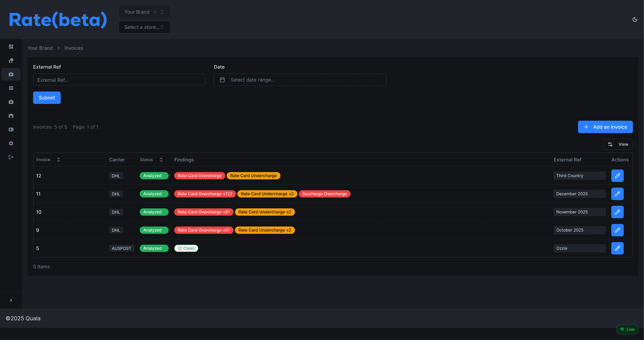
Task: Click the Carrier column header
Action: pyautogui.click(x=117, y=160)
